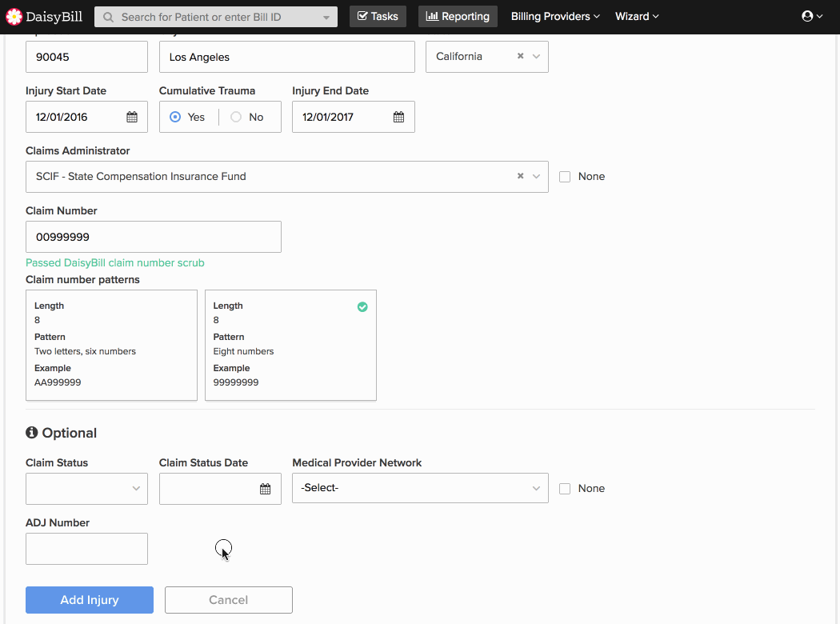Check None for Claims Administrator
Viewport: 840px width, 624px height.
pyautogui.click(x=565, y=177)
